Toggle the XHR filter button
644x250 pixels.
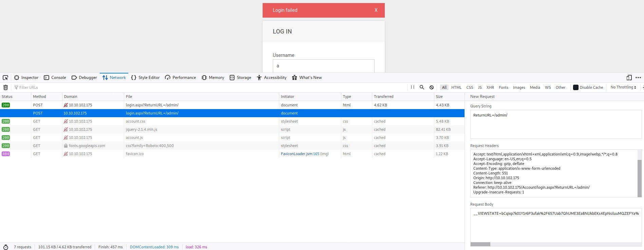pyautogui.click(x=490, y=87)
